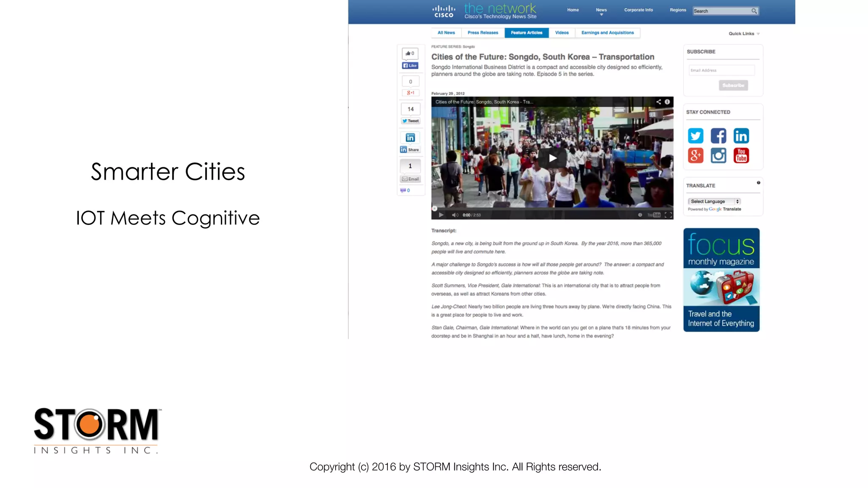The height and width of the screenshot is (488, 868).
Task: Click the large LinkedIn share icon
Action: [410, 138]
